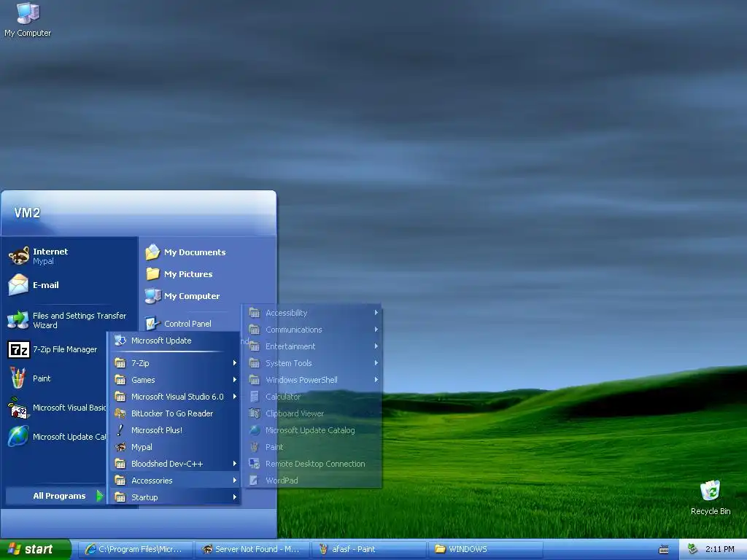Click the Control Panel icon
Screen dimensions: 747x560
tap(152, 323)
